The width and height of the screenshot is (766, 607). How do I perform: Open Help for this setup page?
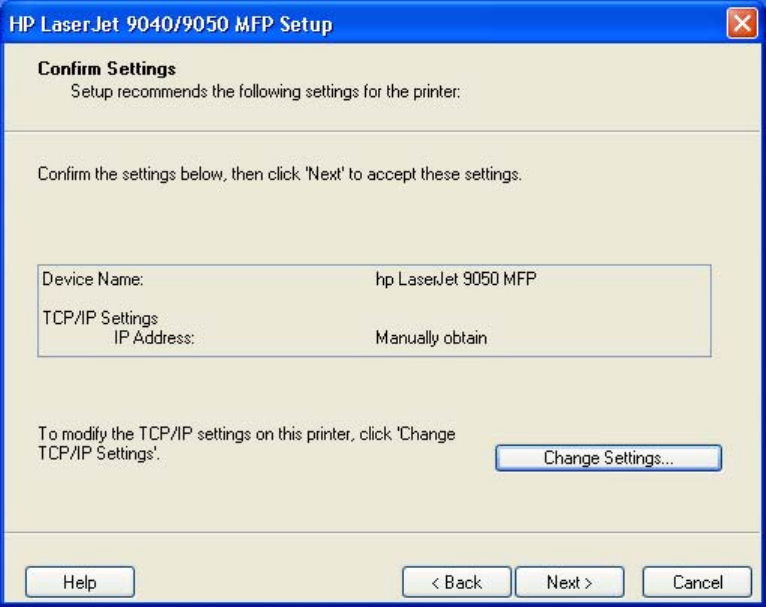point(80,582)
